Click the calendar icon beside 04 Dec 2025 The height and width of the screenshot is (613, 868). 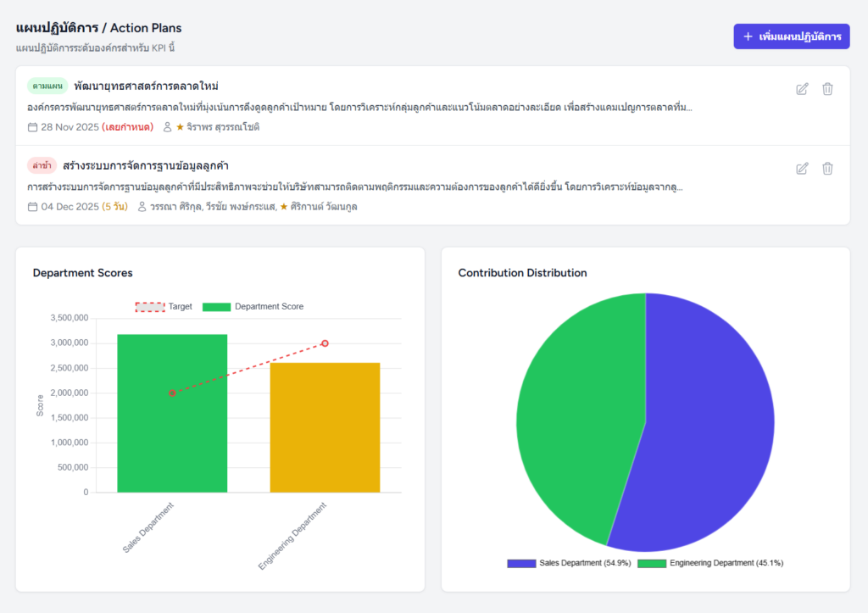32,207
